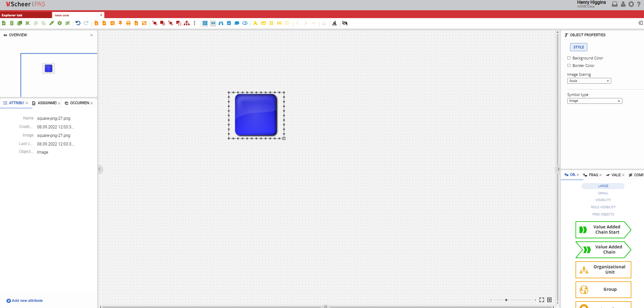Click the blue binoculars search icon
Viewport: 644px width, 308px height.
point(221,23)
